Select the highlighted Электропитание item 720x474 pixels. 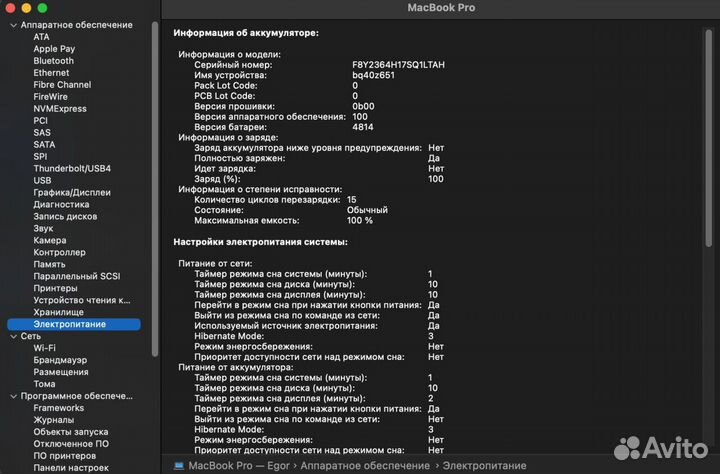(74, 324)
